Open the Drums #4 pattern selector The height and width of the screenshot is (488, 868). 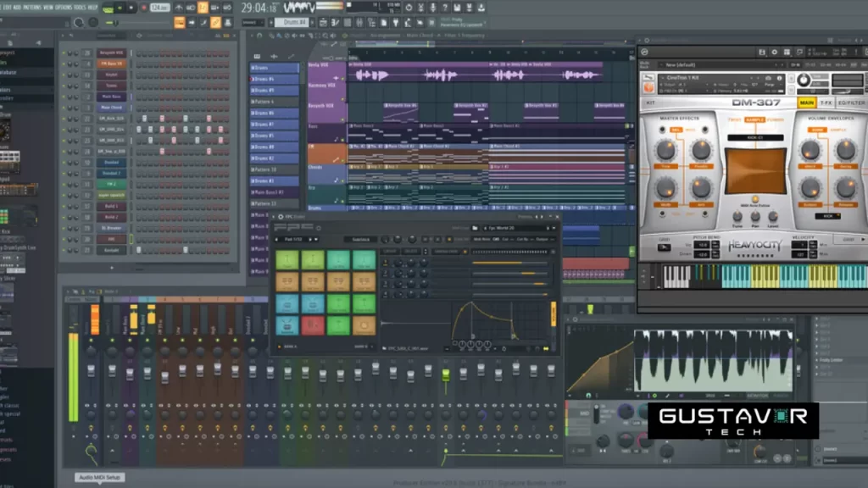292,22
